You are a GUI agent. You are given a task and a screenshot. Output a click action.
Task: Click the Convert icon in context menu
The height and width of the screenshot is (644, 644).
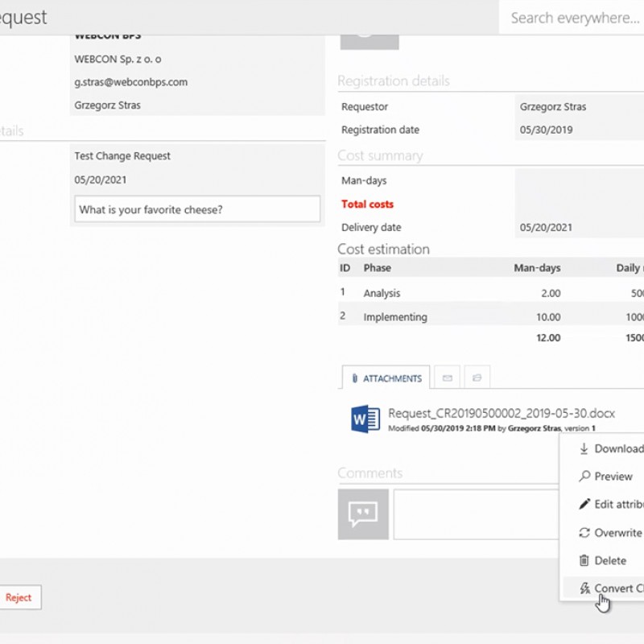click(x=585, y=588)
